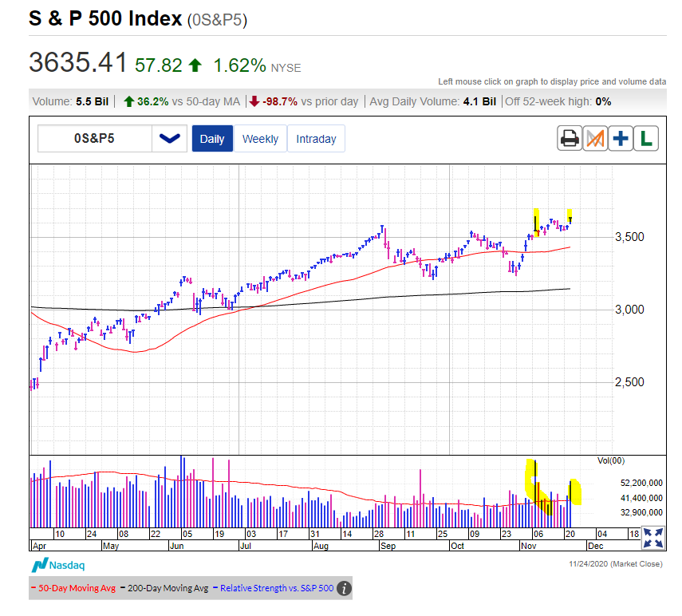The height and width of the screenshot is (616, 682).
Task: Open the symbol dropdown chevron
Action: pos(169,138)
